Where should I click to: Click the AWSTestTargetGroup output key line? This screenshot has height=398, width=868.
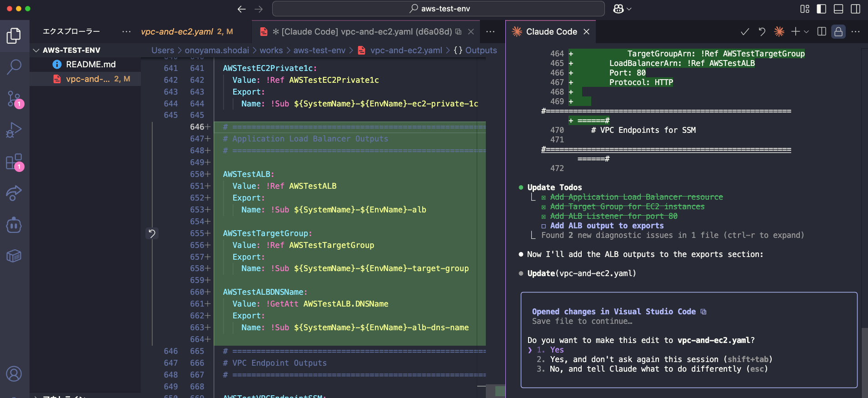(267, 233)
